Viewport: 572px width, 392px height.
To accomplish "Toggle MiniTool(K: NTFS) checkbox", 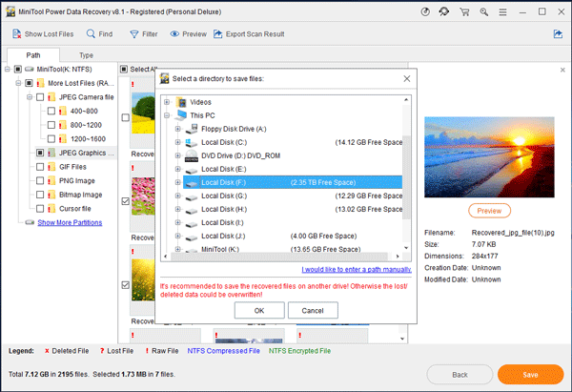I will (x=18, y=69).
